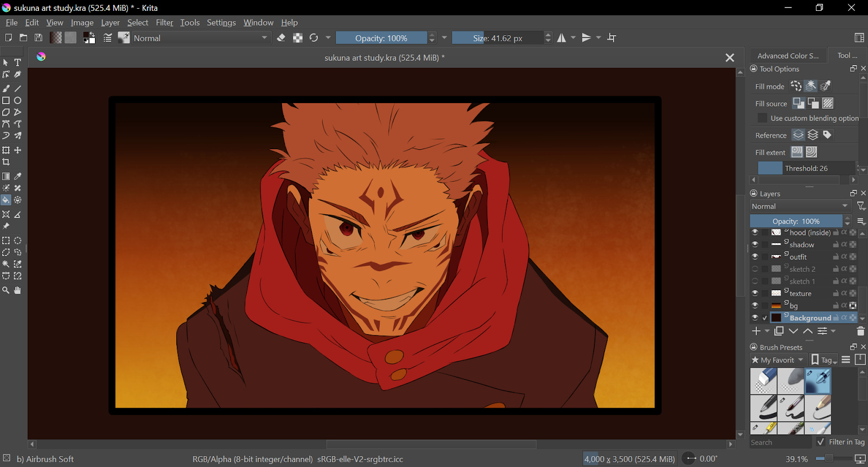Toggle eraser mode
The image size is (868, 467).
(281, 37)
